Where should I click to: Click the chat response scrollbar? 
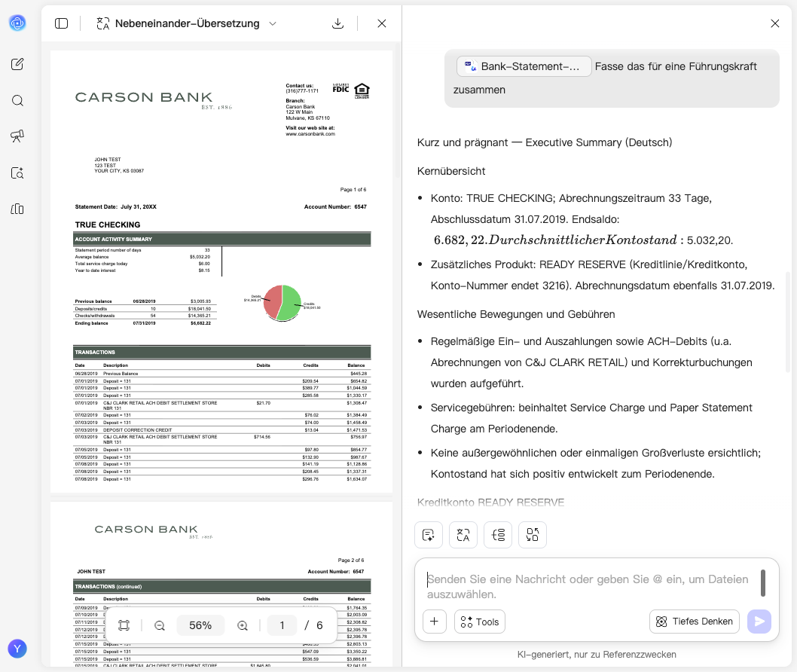(x=788, y=322)
